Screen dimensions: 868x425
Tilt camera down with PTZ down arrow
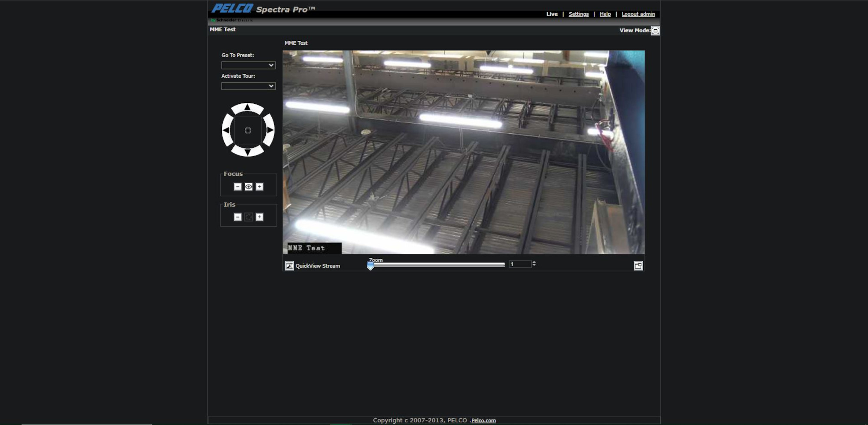(247, 152)
